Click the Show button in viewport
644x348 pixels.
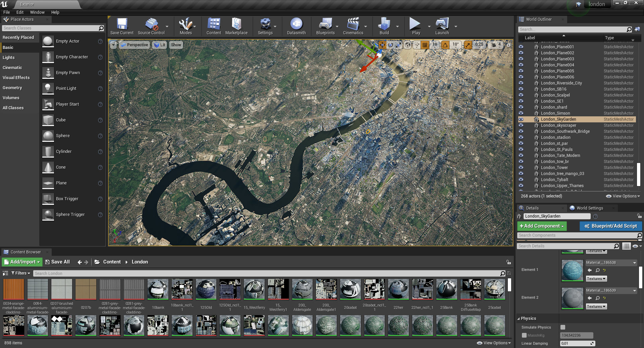(x=176, y=45)
